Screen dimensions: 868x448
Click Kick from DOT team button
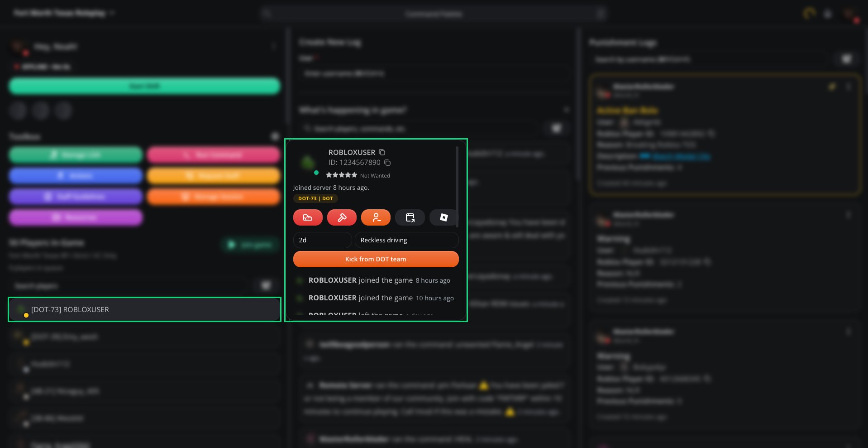tap(376, 259)
